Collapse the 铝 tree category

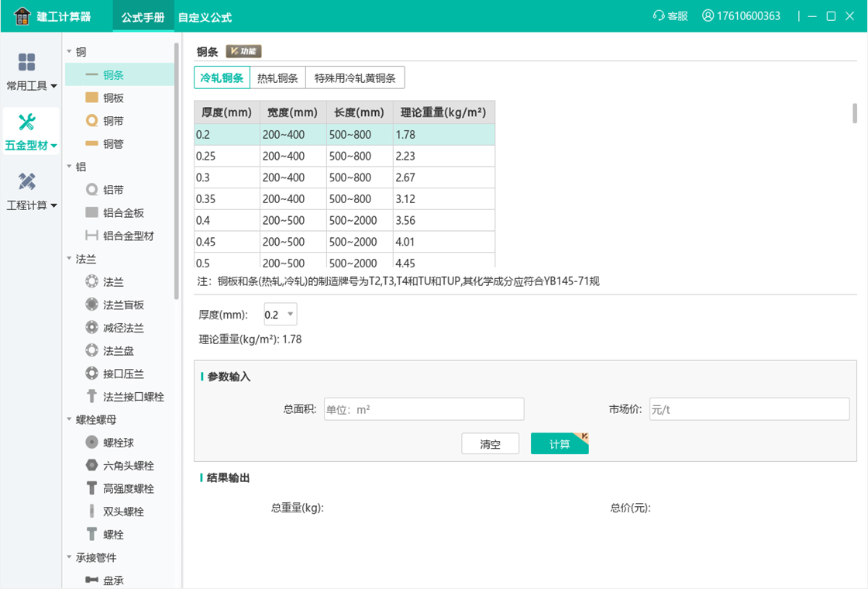69,167
